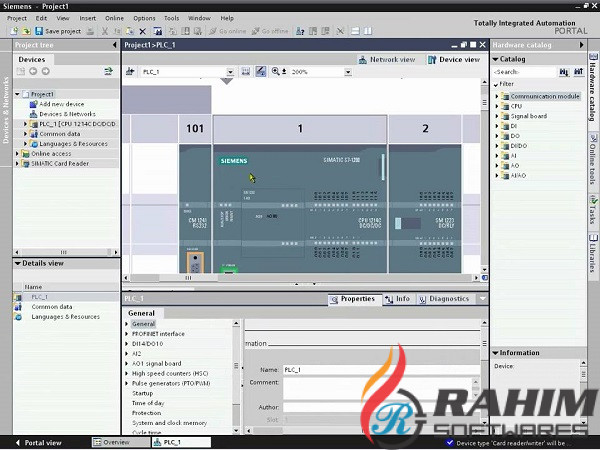This screenshot has width=600, height=450.
Task: Open the Diagnostics tab
Action: tap(445, 299)
